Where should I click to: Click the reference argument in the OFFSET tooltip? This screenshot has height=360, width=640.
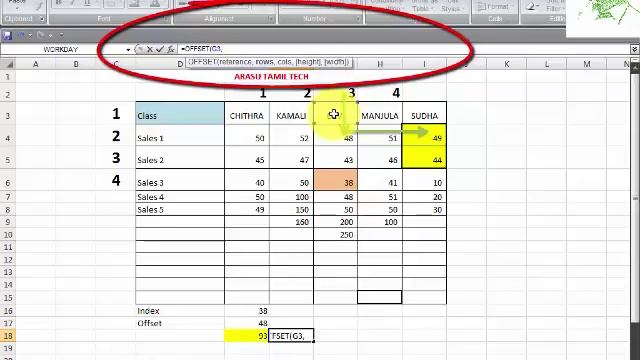click(x=236, y=62)
